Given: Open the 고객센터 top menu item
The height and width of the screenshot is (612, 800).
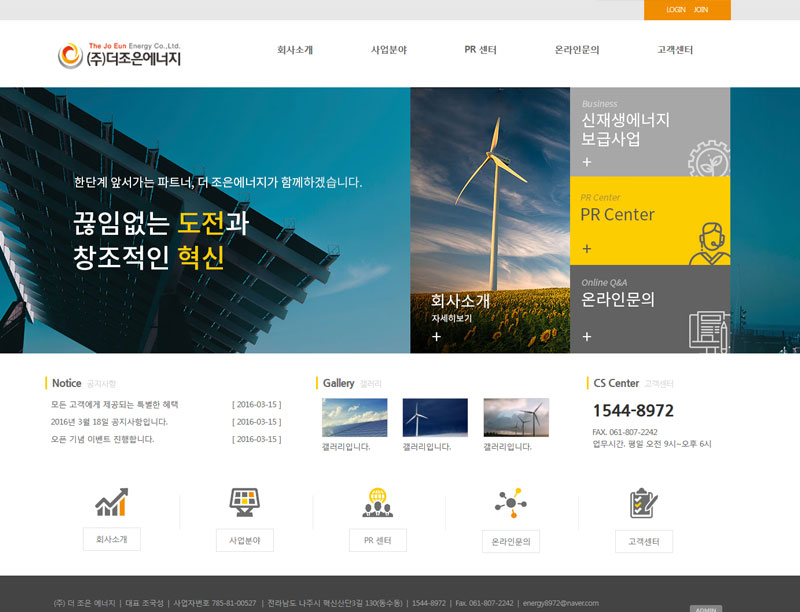Looking at the screenshot, I should (x=675, y=50).
